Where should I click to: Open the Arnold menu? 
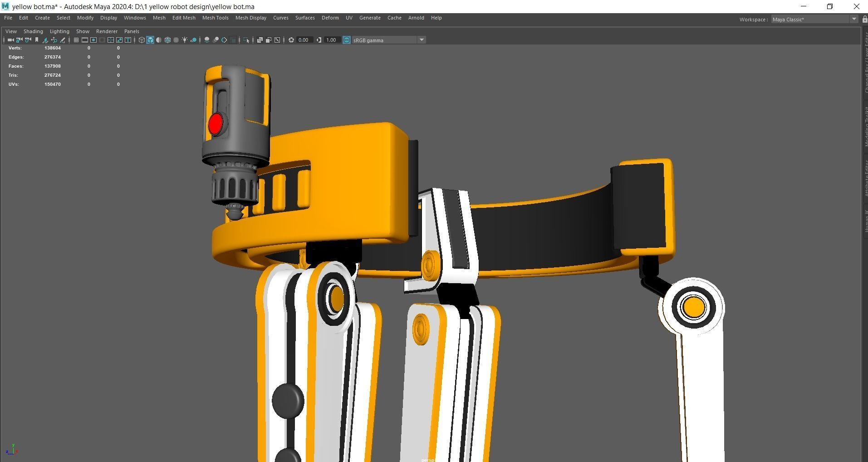[x=416, y=18]
